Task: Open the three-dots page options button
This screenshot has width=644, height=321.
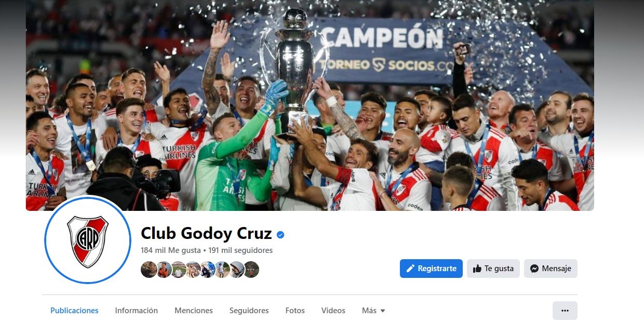Action: (x=565, y=311)
